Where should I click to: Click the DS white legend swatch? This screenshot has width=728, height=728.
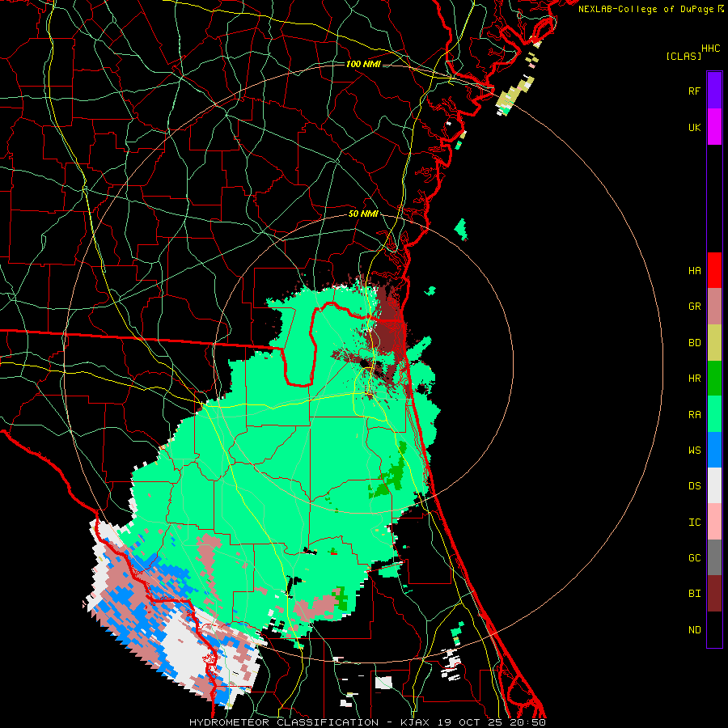714,485
